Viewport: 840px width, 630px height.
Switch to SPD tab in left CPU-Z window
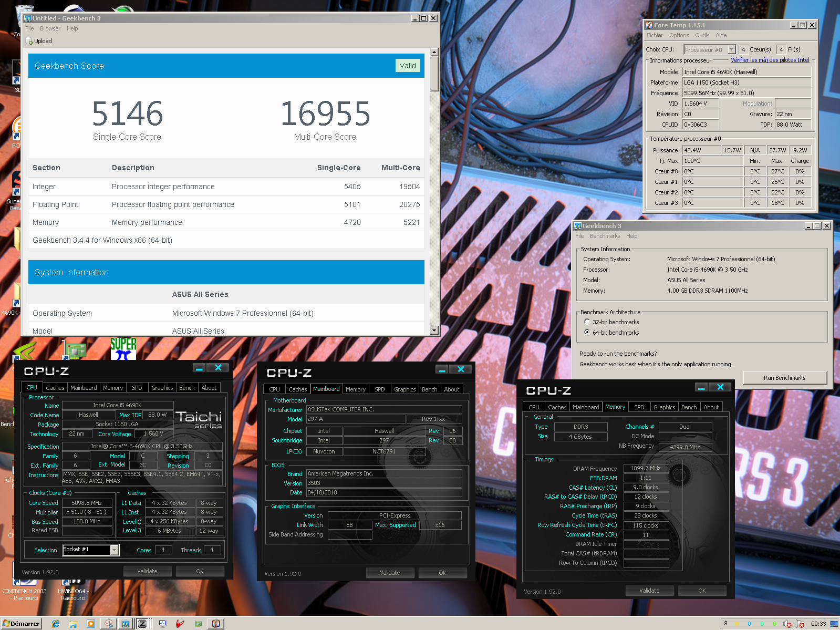(137, 388)
